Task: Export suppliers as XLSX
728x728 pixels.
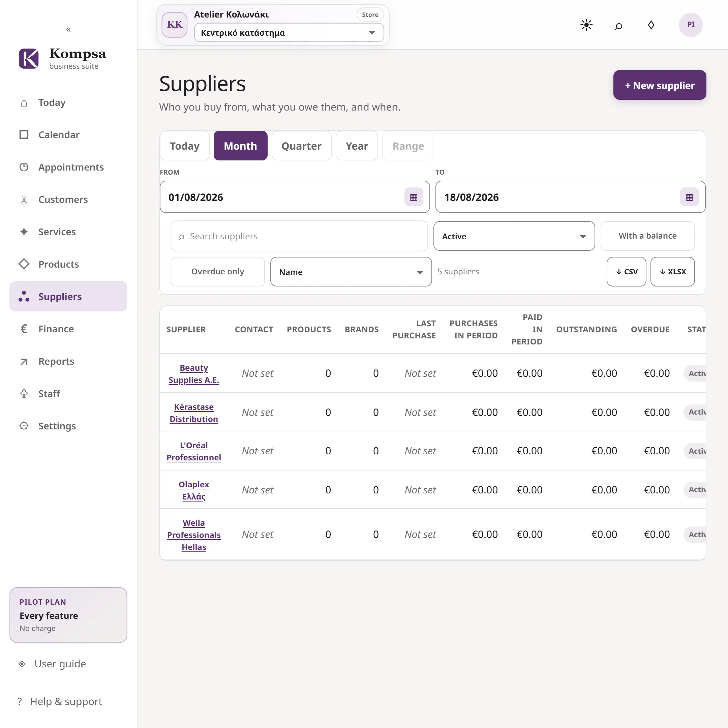Action: click(673, 272)
